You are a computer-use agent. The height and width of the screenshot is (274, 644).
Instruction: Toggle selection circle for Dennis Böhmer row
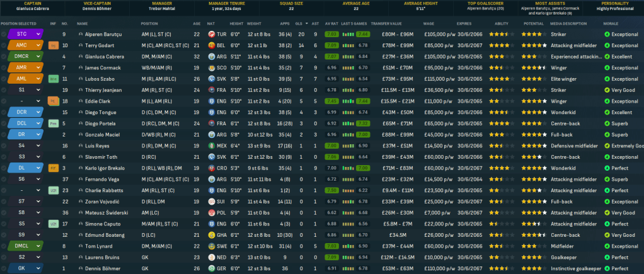(x=4, y=268)
